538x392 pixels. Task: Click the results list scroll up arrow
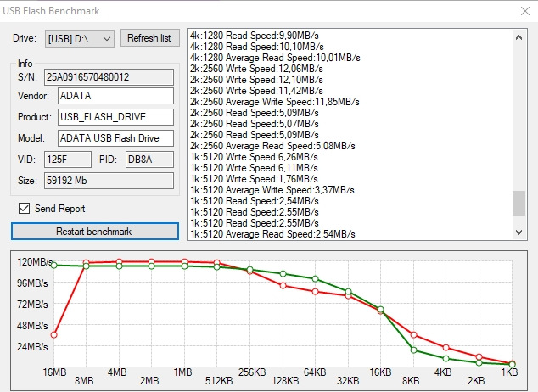tap(518, 37)
